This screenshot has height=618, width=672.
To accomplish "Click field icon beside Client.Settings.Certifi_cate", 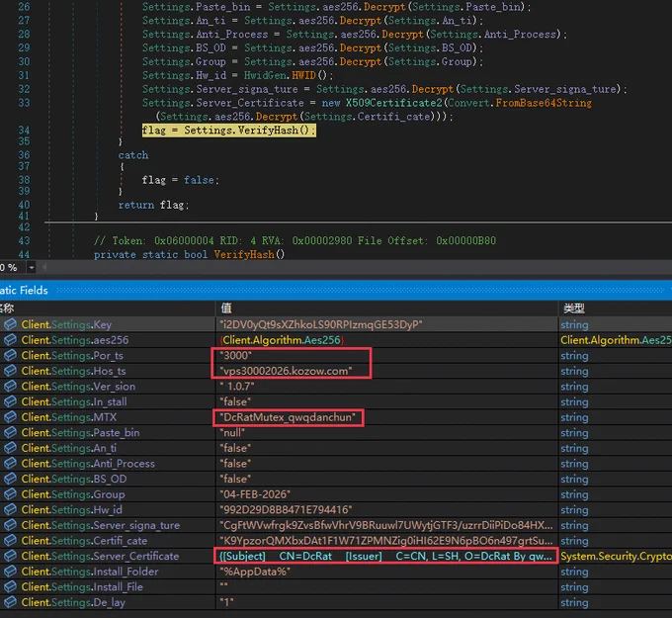I will point(10,541).
